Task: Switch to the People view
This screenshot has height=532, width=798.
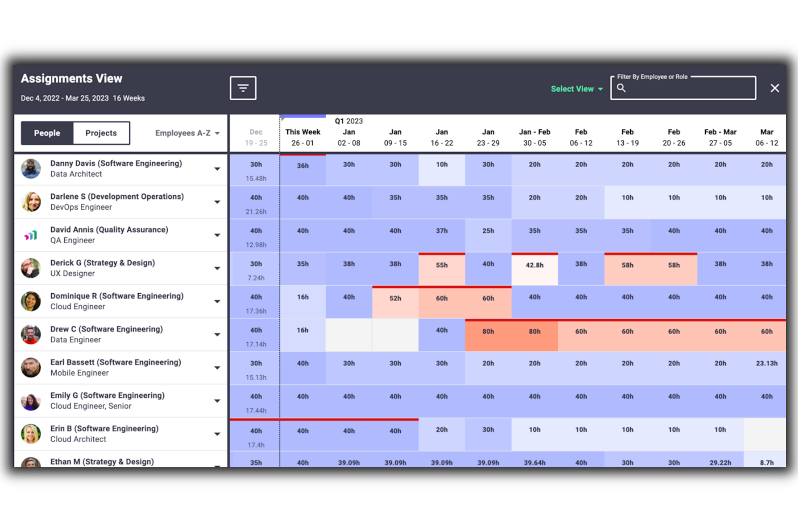Action: 46,133
